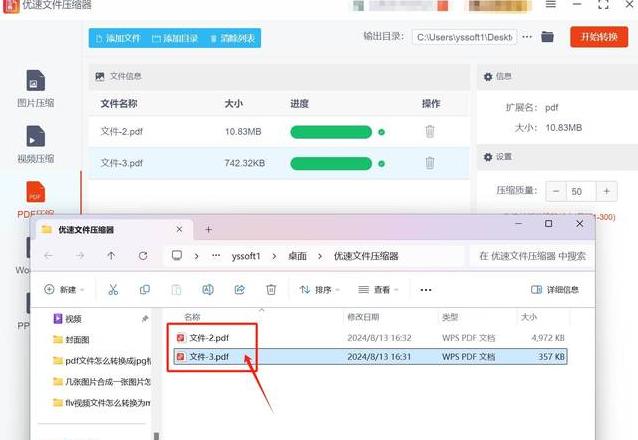The image size is (638, 440).
Task: Delete 文件-3.pdf using its trash icon
Action: tap(430, 163)
